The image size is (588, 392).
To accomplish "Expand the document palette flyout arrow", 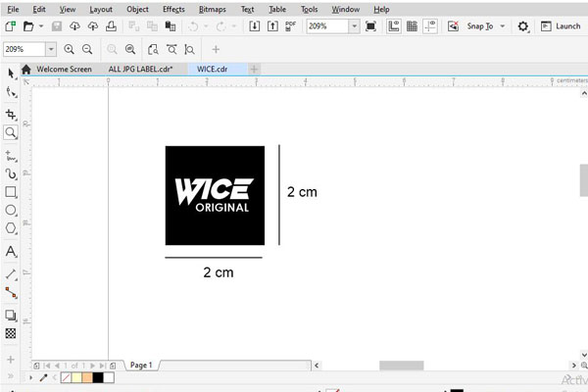I will pos(30,377).
